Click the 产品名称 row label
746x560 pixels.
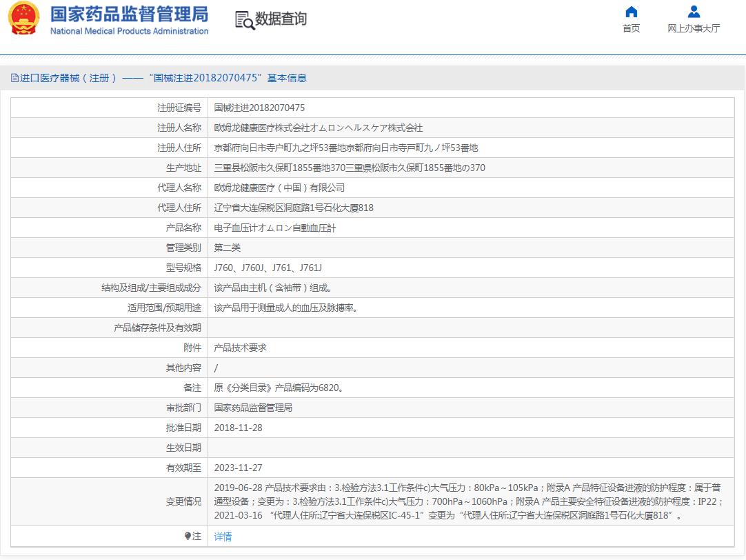coord(183,228)
